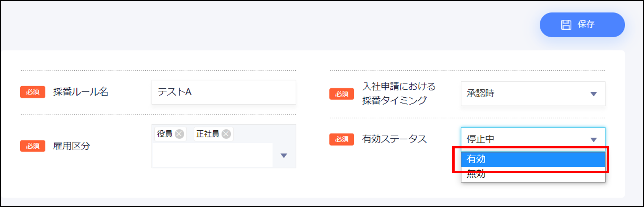Screen dimensions: 644x207
Task: Click the 正社員 tag text
Action: click(207, 134)
